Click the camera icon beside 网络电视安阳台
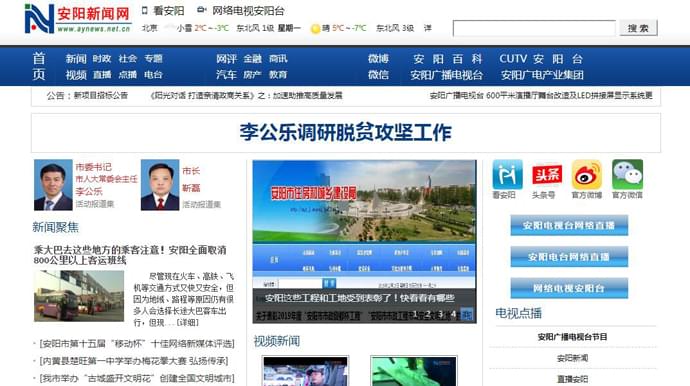Viewport: 690px width, 386px height. click(x=202, y=10)
